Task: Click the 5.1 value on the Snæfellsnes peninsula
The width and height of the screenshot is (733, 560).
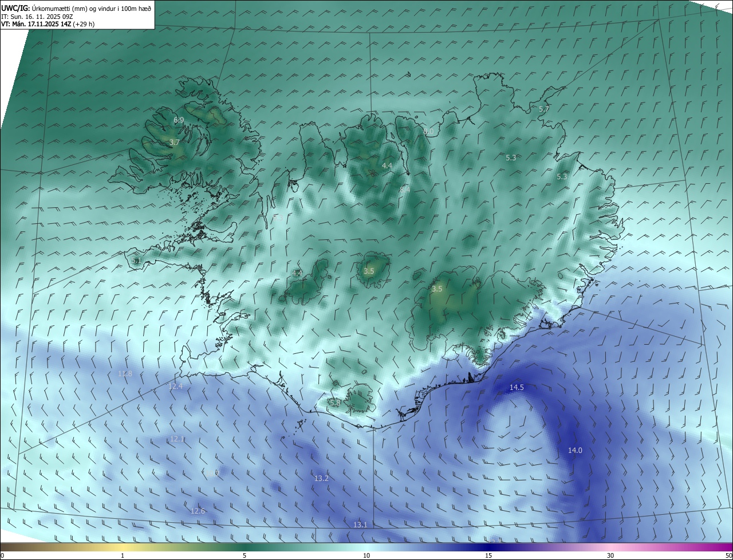Action: tap(136, 261)
